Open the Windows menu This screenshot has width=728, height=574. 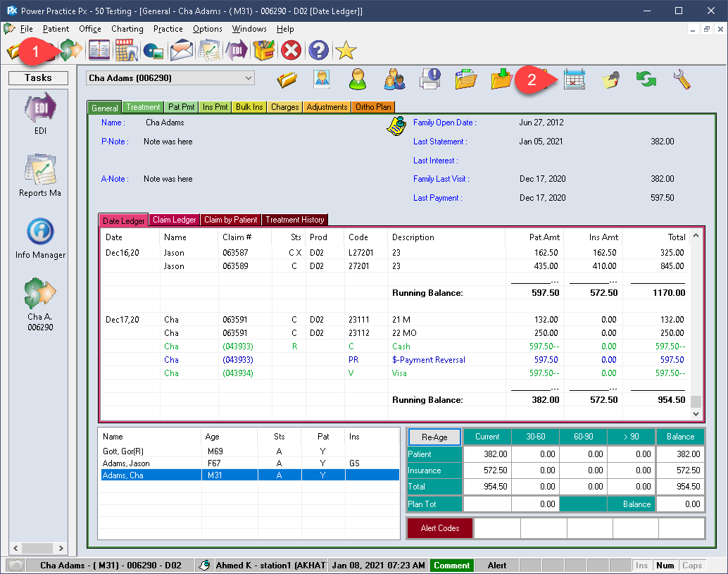pos(249,29)
